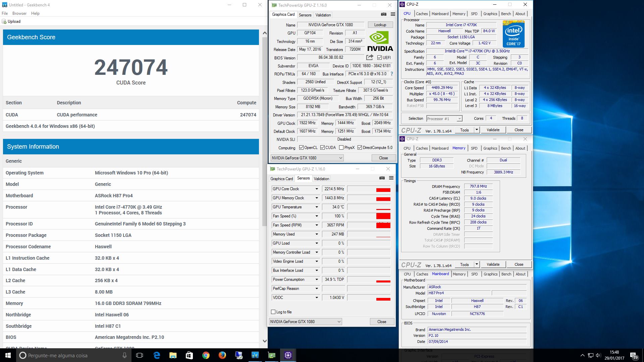
Task: Open the Browser menu in Geekbench
Action: tap(19, 13)
